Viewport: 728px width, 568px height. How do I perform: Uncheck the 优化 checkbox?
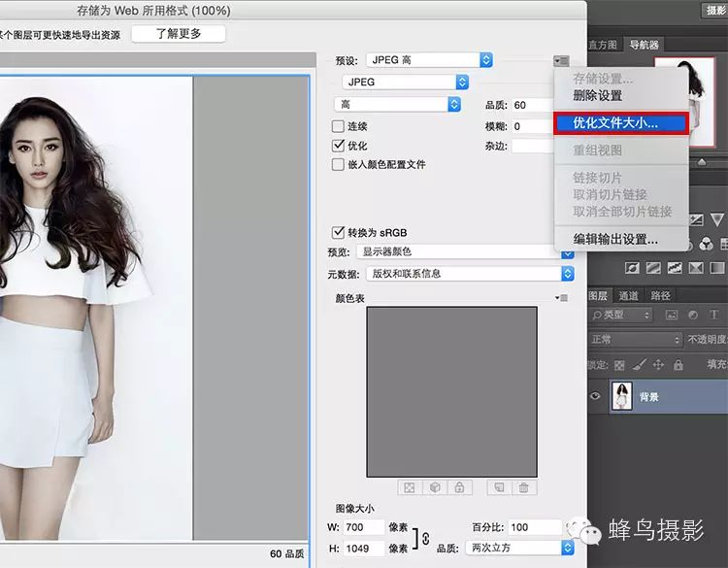point(338,146)
